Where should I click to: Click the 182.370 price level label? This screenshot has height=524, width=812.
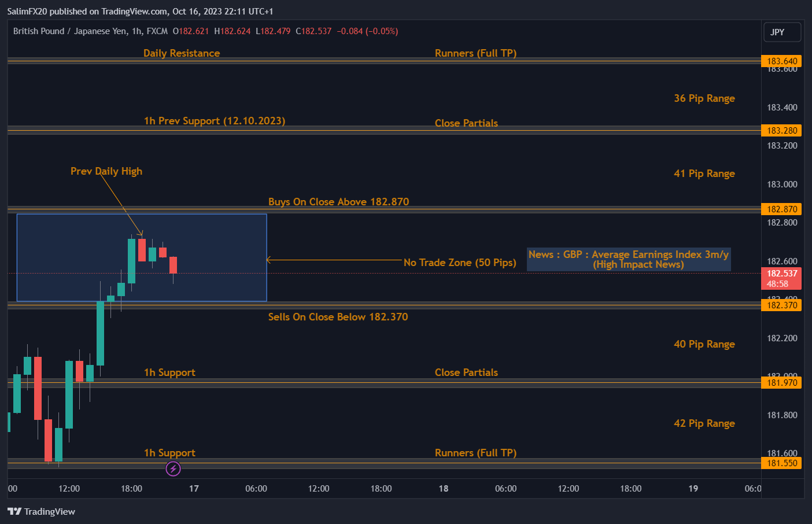[781, 305]
